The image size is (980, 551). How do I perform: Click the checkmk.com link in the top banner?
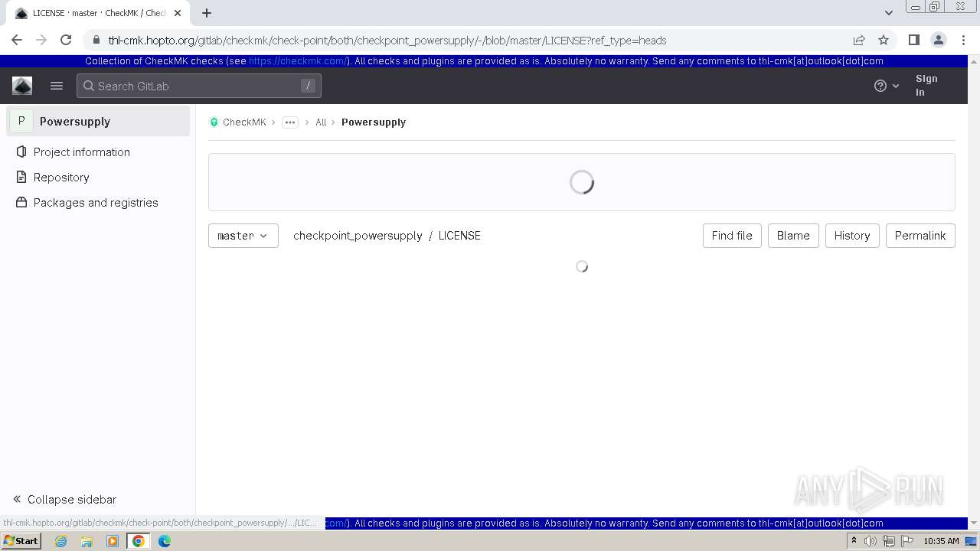tap(298, 61)
